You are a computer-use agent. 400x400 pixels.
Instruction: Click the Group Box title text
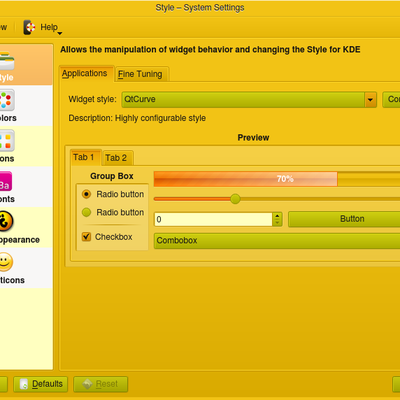[112, 176]
